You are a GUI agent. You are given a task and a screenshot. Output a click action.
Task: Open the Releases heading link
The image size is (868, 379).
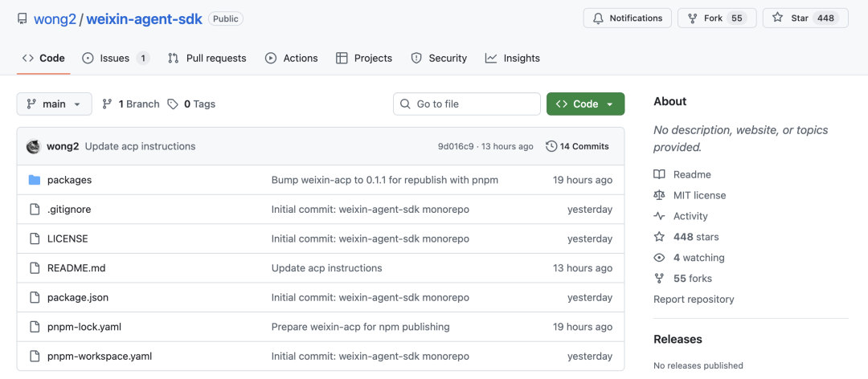click(x=678, y=339)
